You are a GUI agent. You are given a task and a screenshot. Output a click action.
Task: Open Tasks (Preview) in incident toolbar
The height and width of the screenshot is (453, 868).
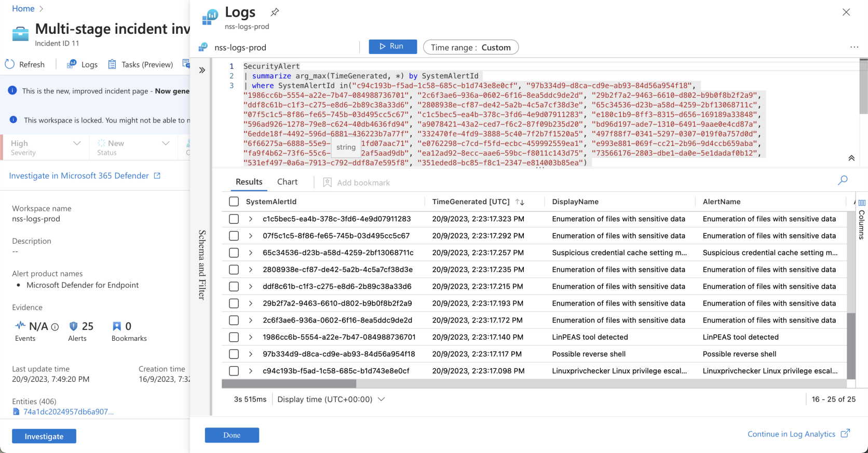coord(141,64)
